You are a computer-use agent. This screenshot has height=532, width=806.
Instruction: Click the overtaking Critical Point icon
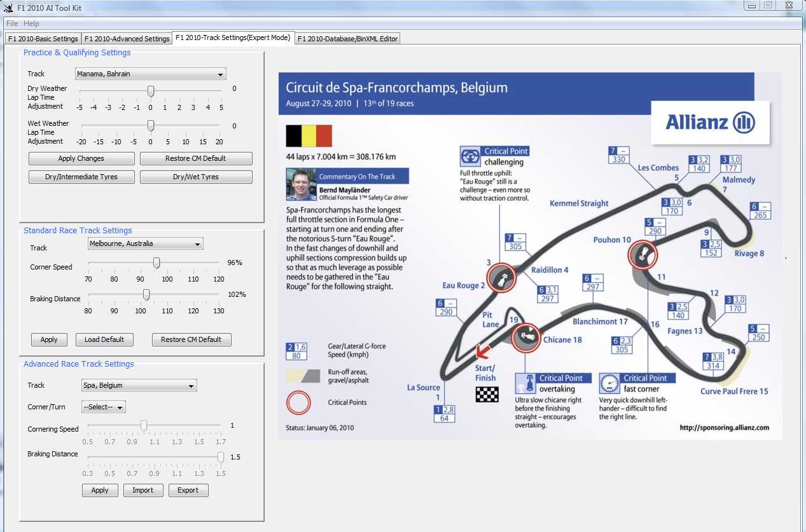point(525,385)
